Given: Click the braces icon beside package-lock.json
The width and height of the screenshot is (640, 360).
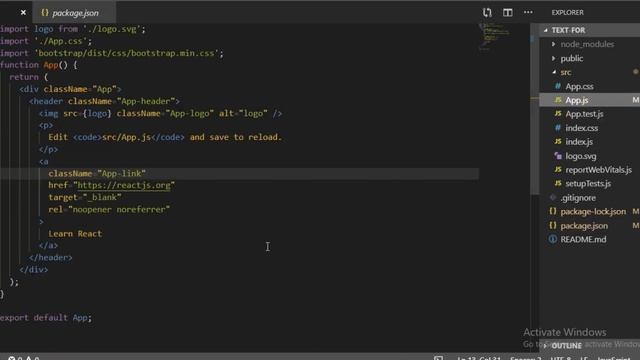Looking at the screenshot, I should pyautogui.click(x=553, y=211).
